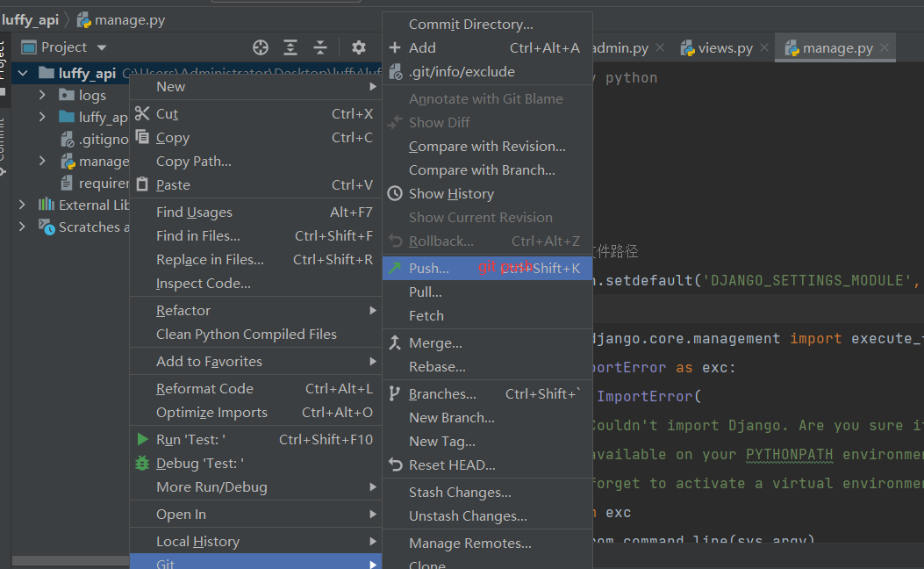Choose Stash Changes...
This screenshot has width=924, height=569.
[x=487, y=493]
